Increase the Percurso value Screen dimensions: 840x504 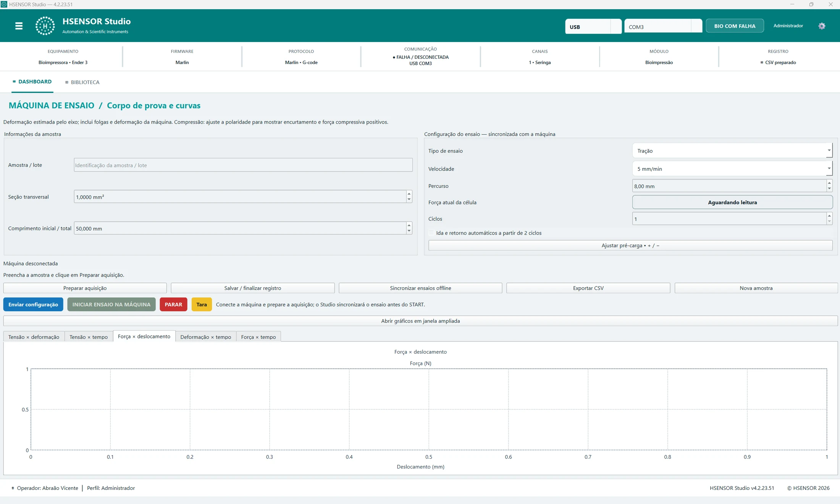(829, 183)
